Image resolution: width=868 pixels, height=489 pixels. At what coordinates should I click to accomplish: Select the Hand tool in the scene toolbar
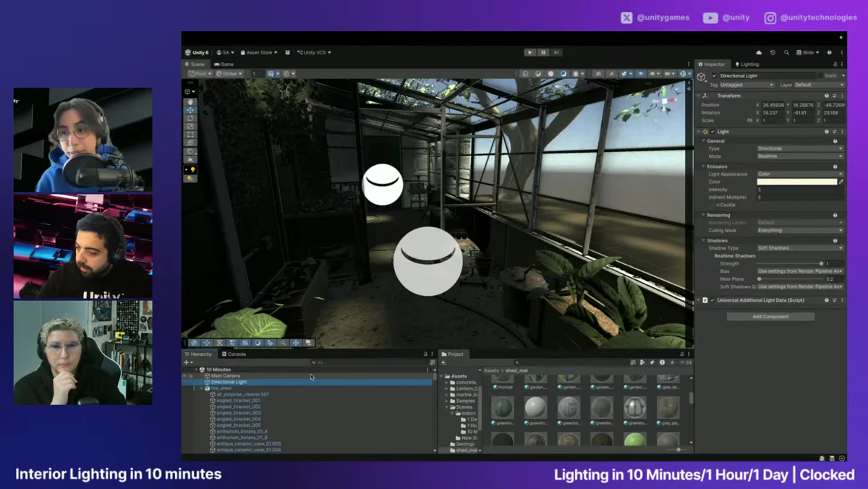[190, 102]
